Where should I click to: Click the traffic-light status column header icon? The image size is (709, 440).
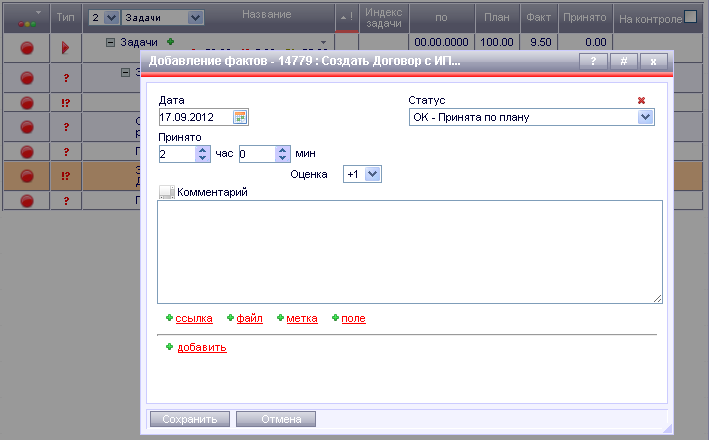[27, 17]
